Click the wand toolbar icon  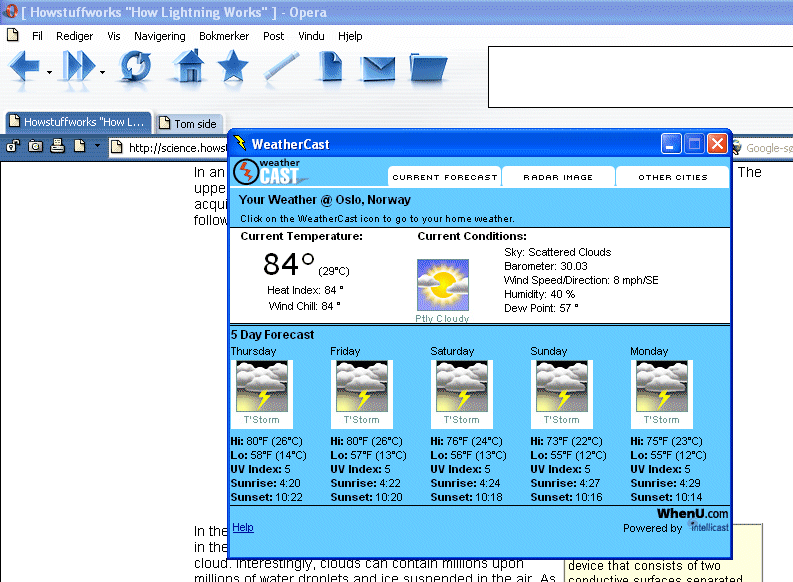[282, 66]
